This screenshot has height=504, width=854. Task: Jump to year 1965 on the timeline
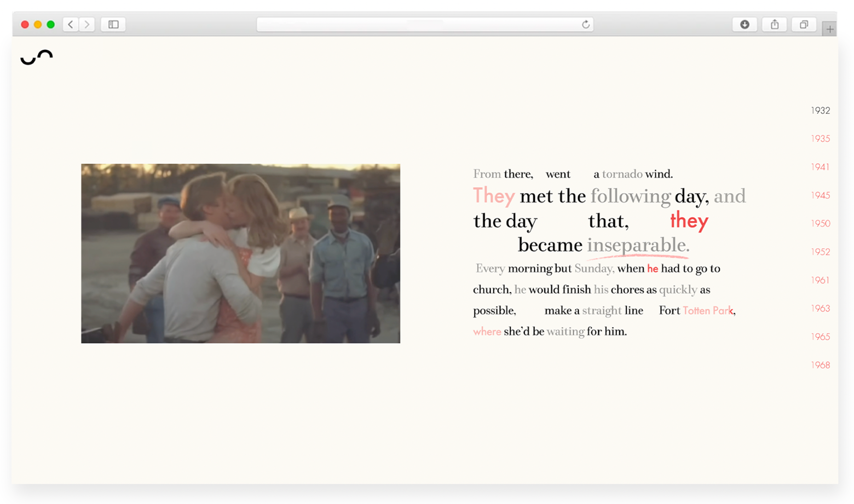click(x=820, y=337)
